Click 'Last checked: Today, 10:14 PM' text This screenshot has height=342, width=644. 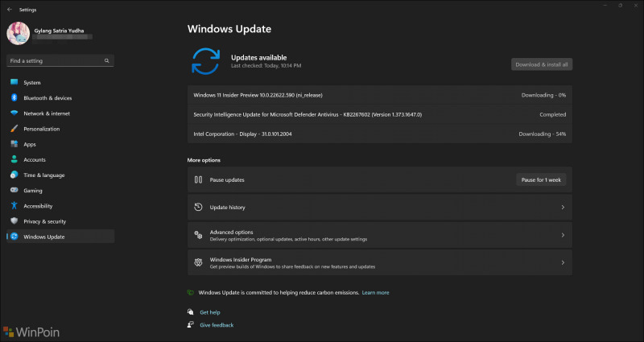tap(266, 66)
